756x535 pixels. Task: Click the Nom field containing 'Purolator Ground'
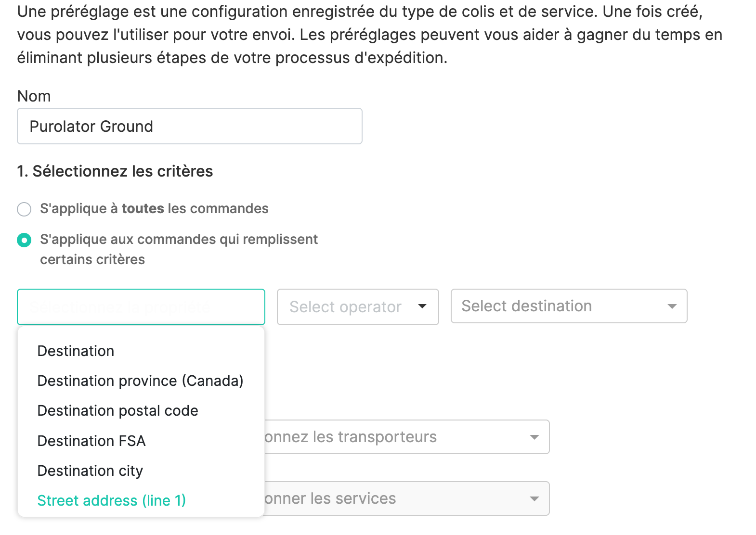click(189, 127)
